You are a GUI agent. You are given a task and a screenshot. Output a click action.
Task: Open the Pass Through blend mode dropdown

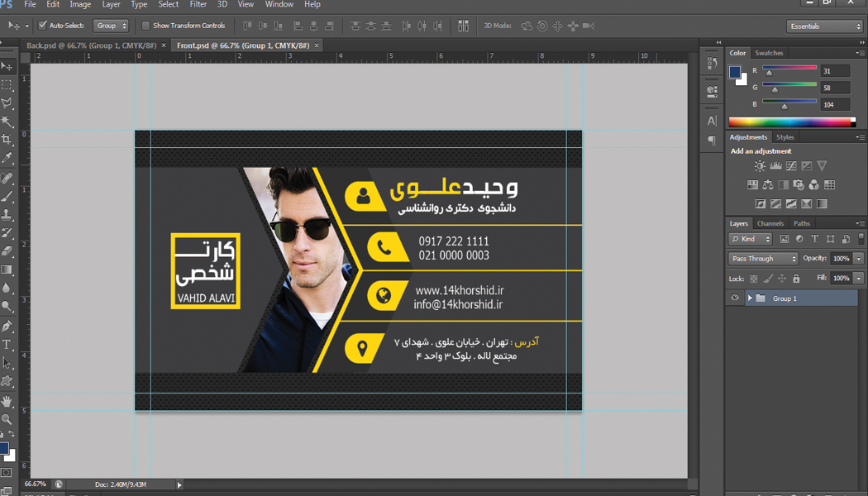[x=763, y=259]
